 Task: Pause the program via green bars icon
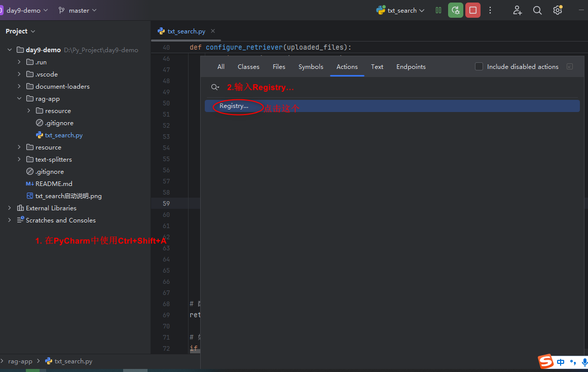pos(438,11)
